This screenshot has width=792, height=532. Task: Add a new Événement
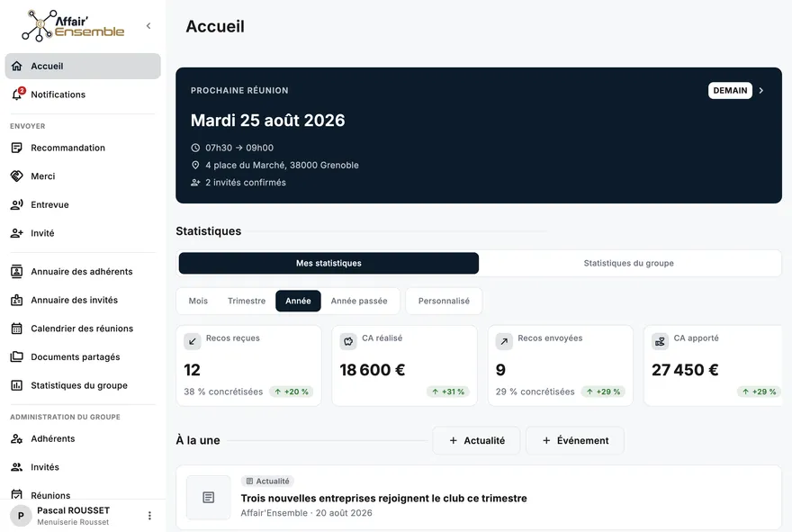tap(575, 440)
